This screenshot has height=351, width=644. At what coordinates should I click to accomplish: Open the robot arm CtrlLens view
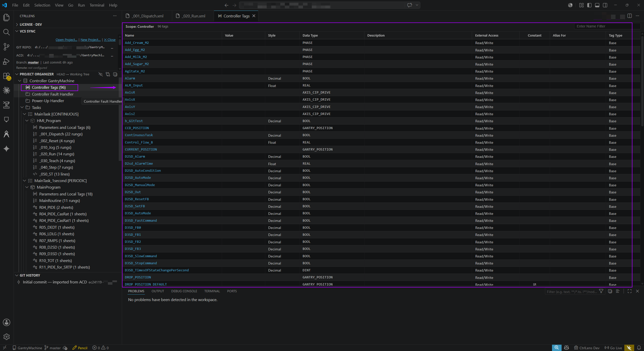click(x=7, y=105)
